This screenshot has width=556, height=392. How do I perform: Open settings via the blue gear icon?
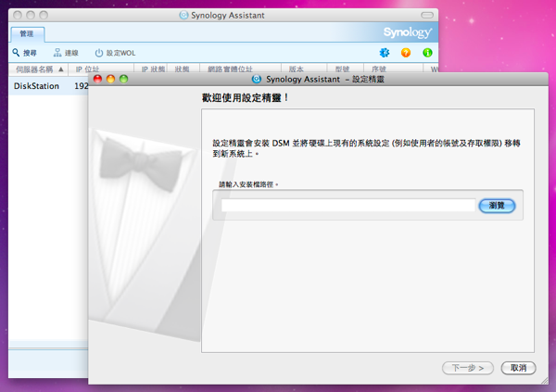coord(385,53)
